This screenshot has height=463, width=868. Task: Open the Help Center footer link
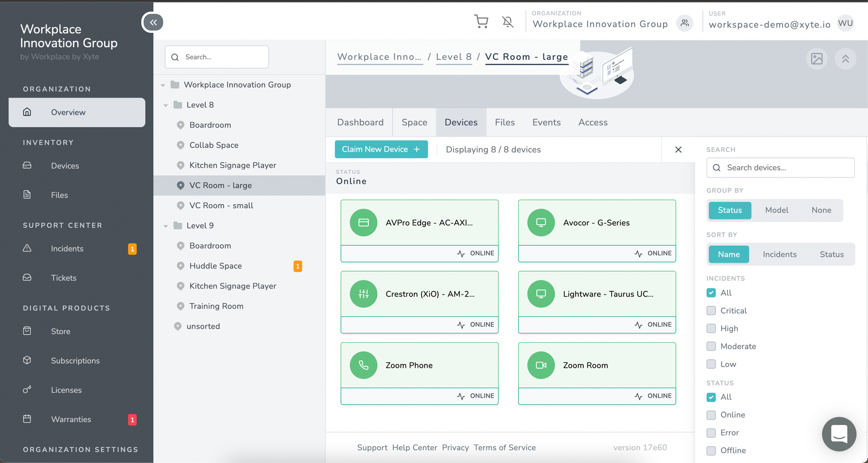(414, 448)
